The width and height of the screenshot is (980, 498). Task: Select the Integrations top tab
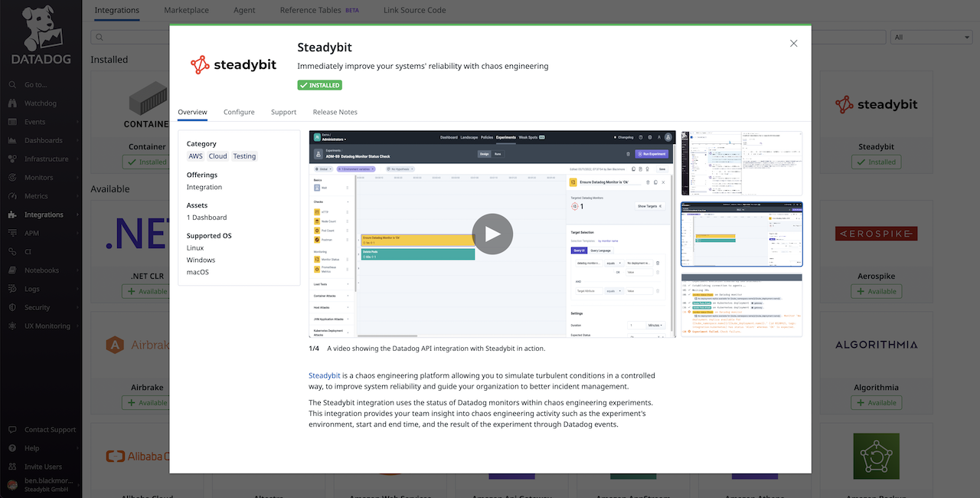pos(117,11)
